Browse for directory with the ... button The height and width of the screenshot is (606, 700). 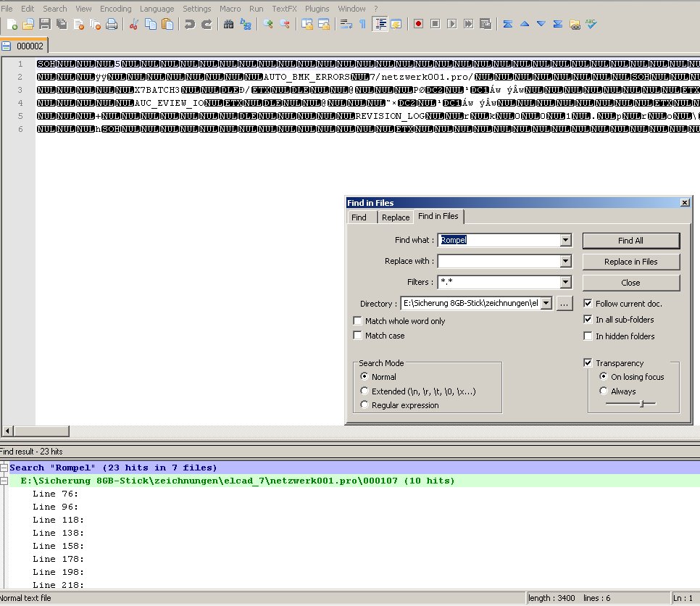pyautogui.click(x=564, y=304)
